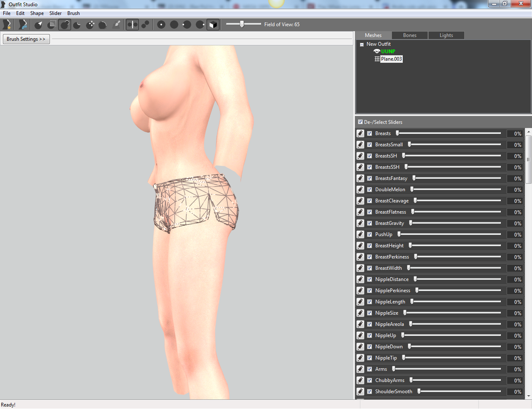Click the edit pencil for Arms slider

coord(360,369)
